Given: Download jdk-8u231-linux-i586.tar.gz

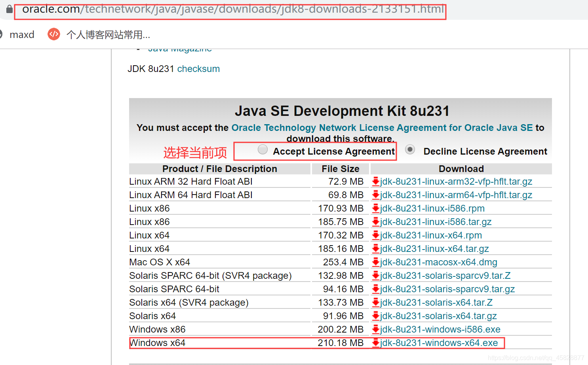Looking at the screenshot, I should pos(436,222).
